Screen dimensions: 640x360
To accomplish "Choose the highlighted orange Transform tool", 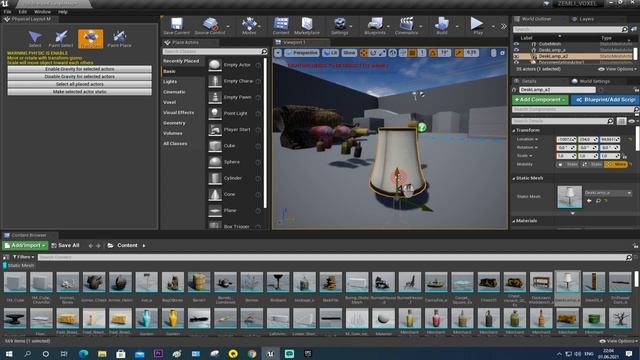I will (91, 39).
